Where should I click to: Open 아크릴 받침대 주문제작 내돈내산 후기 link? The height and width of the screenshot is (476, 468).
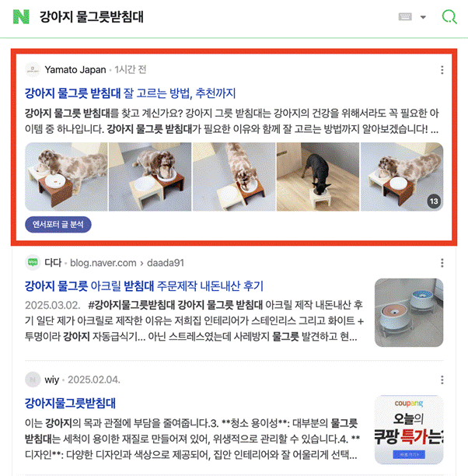144,286
